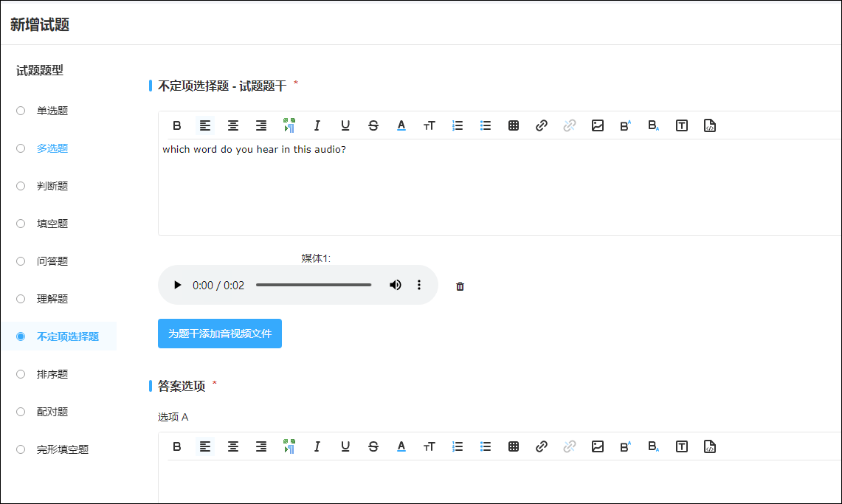Choose 判断题 question type radio
842x504 pixels.
(x=21, y=186)
